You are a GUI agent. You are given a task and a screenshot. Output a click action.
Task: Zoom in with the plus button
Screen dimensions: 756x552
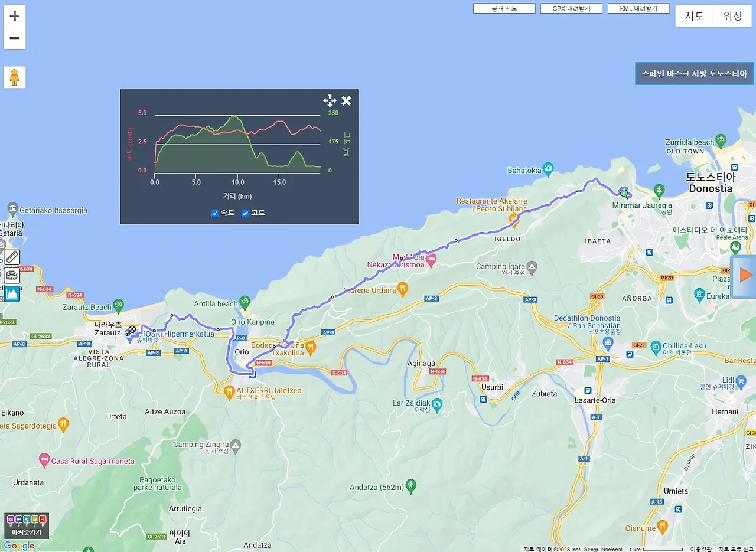coord(15,16)
